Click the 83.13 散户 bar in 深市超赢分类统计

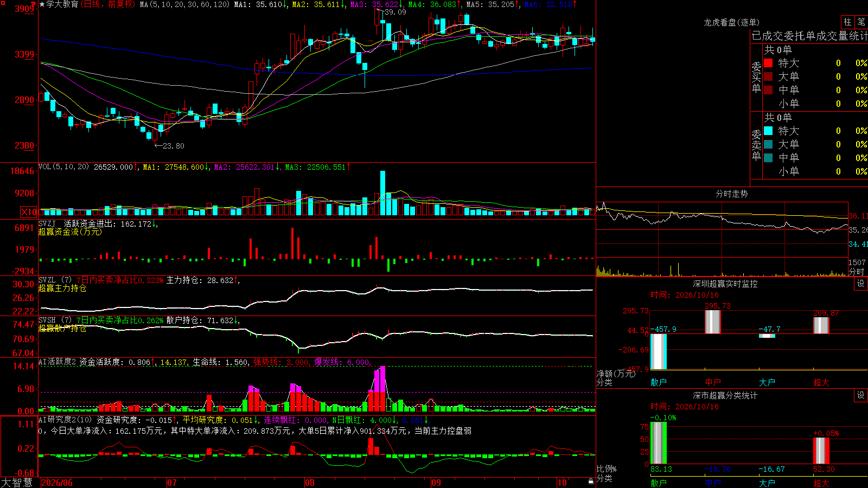coord(659,443)
